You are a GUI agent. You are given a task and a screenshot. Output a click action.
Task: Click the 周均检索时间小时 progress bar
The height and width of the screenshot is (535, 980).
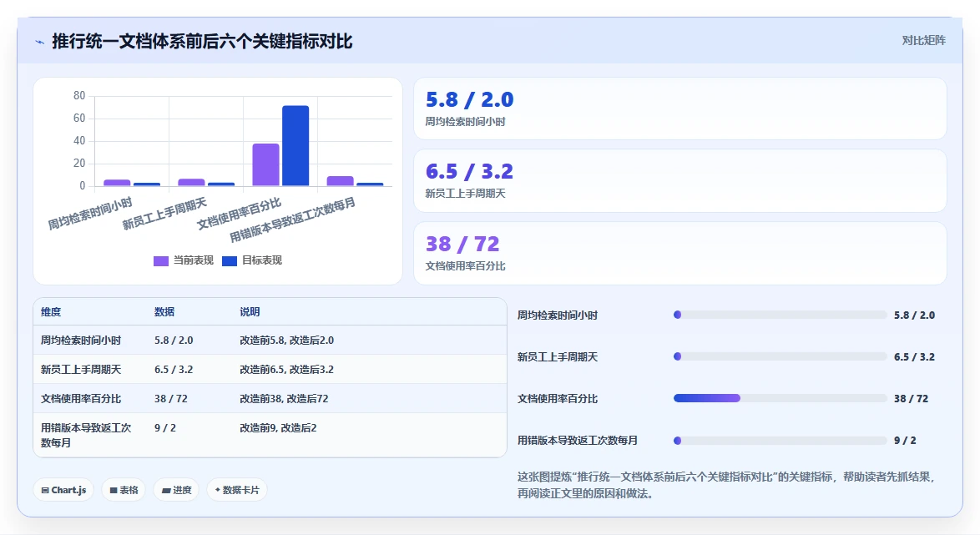[780, 315]
